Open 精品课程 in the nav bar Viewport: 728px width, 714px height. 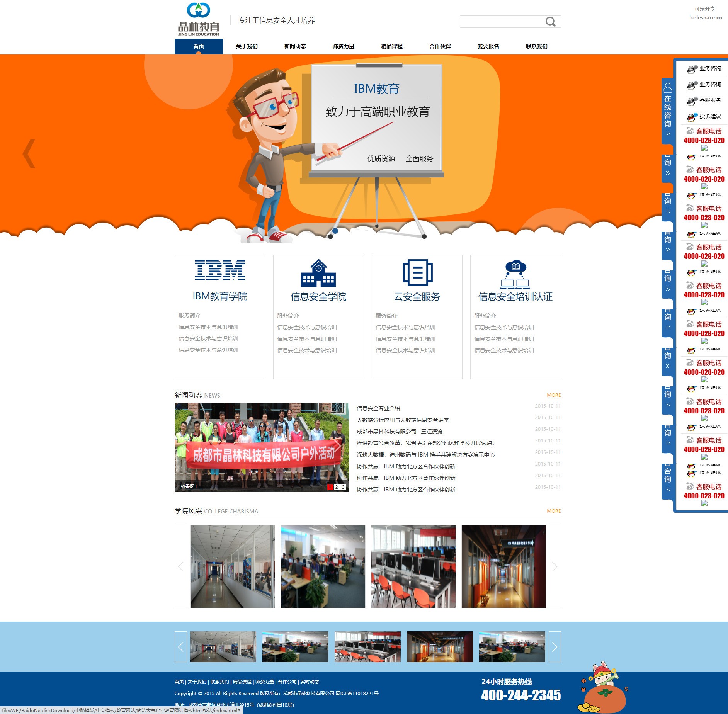[x=392, y=46]
